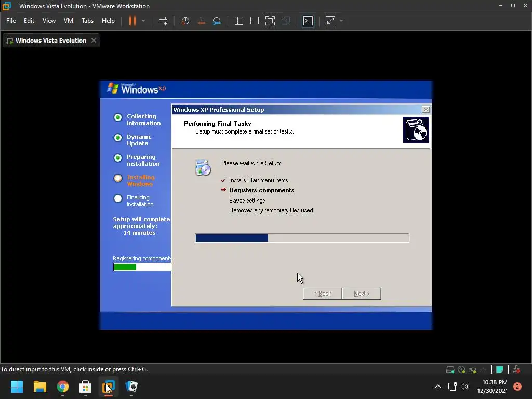
Task: Minimize the VMware Workstation window
Action: [500, 6]
